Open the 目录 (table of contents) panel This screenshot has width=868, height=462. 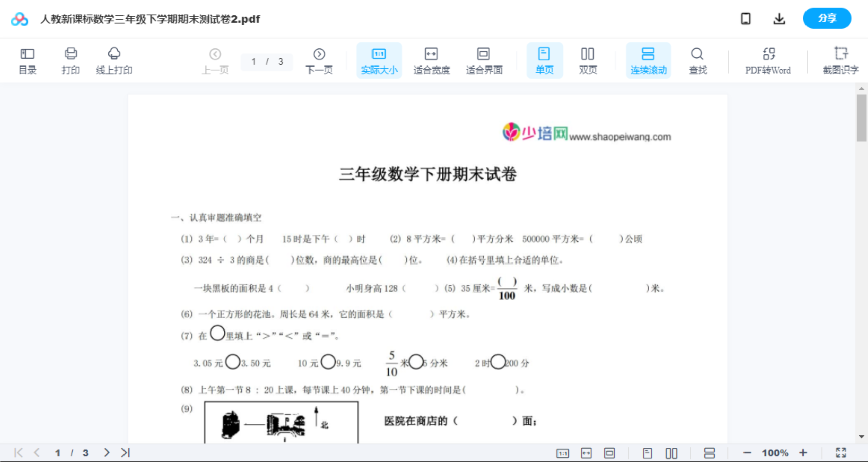pos(27,60)
